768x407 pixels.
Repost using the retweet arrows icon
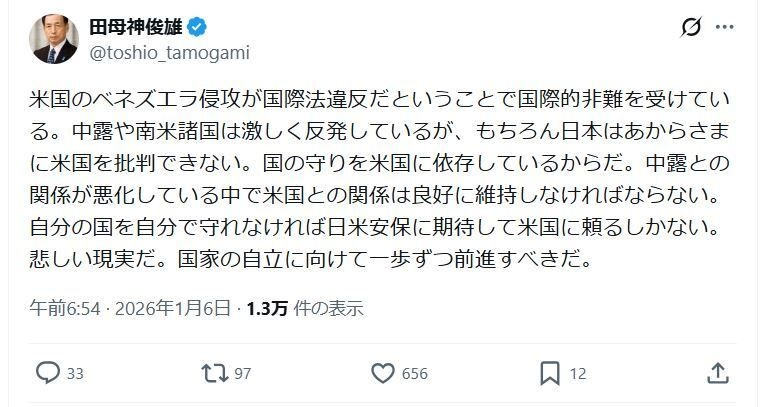tap(214, 373)
